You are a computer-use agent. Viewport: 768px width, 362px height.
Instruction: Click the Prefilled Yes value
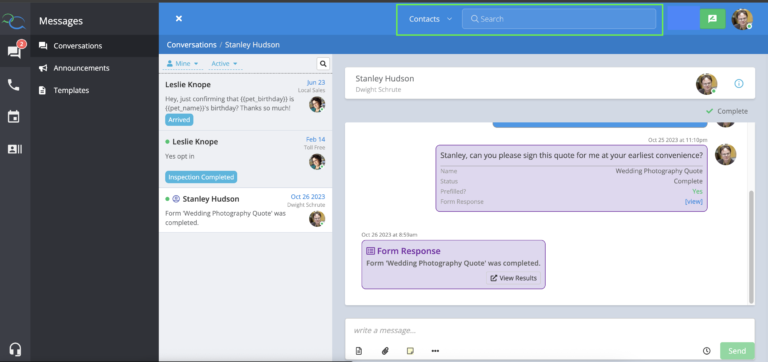click(697, 192)
